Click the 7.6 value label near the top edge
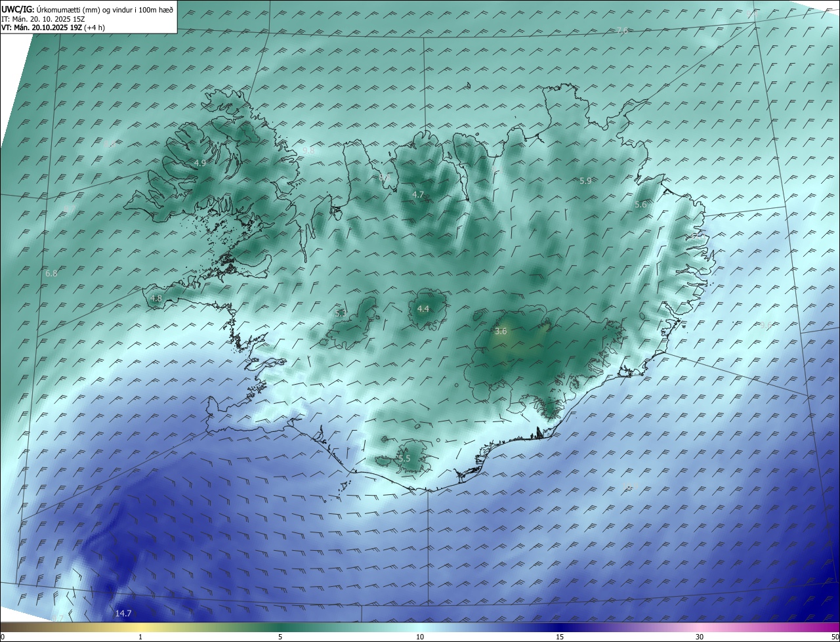840x642 pixels. (623, 31)
